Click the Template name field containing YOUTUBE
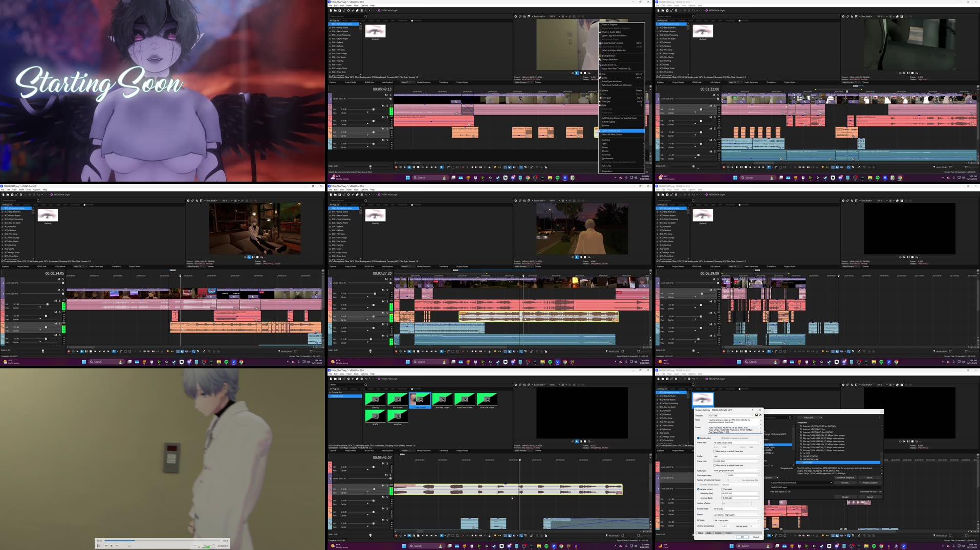 coord(731,415)
